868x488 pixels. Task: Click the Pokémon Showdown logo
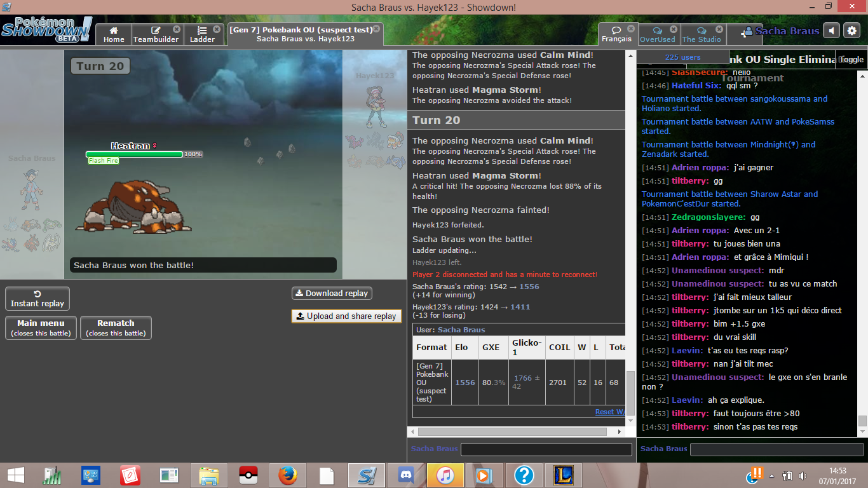tap(46, 30)
